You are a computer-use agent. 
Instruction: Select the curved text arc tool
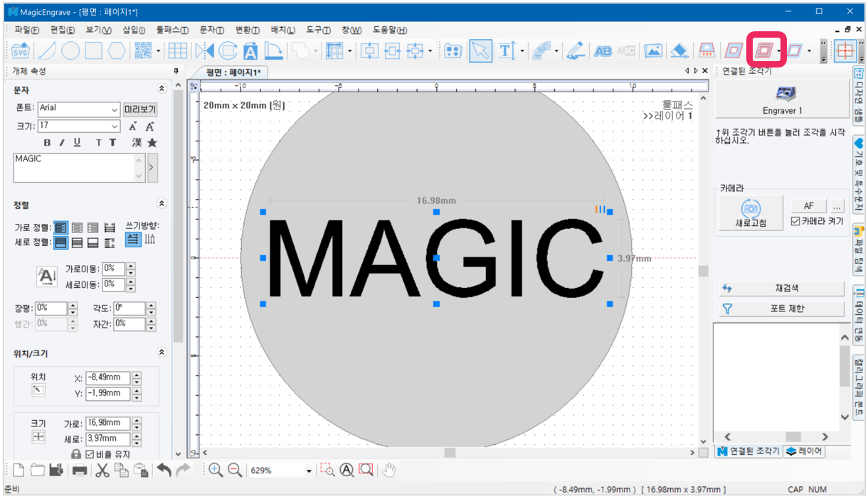click(x=542, y=50)
